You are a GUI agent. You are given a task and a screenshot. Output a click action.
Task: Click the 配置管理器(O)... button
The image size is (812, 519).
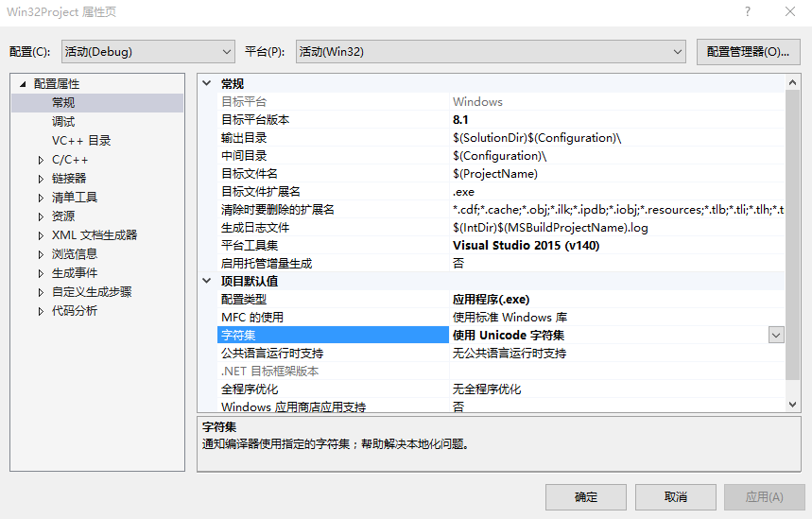tap(748, 52)
